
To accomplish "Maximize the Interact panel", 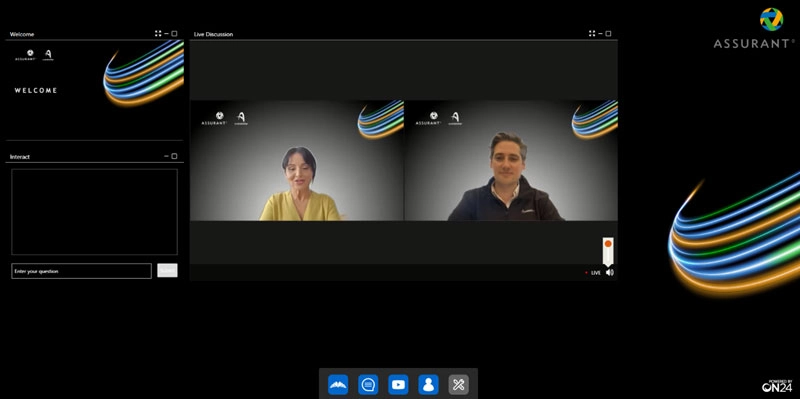I will pyautogui.click(x=174, y=156).
